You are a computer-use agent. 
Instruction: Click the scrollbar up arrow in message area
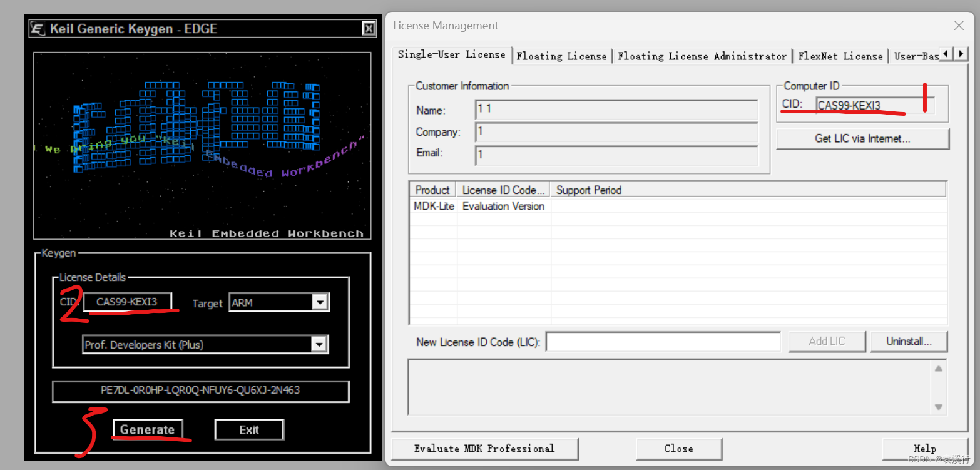click(939, 369)
